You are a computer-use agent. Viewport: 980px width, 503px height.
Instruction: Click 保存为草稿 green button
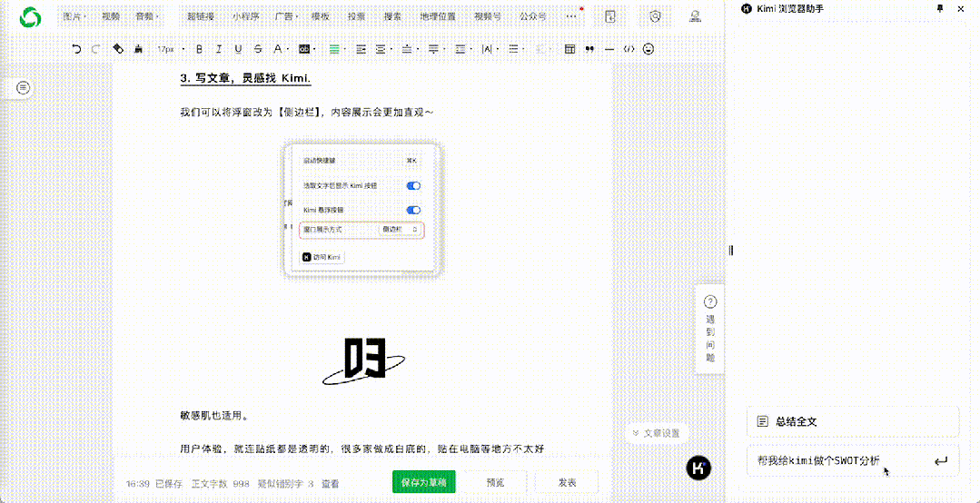424,483
